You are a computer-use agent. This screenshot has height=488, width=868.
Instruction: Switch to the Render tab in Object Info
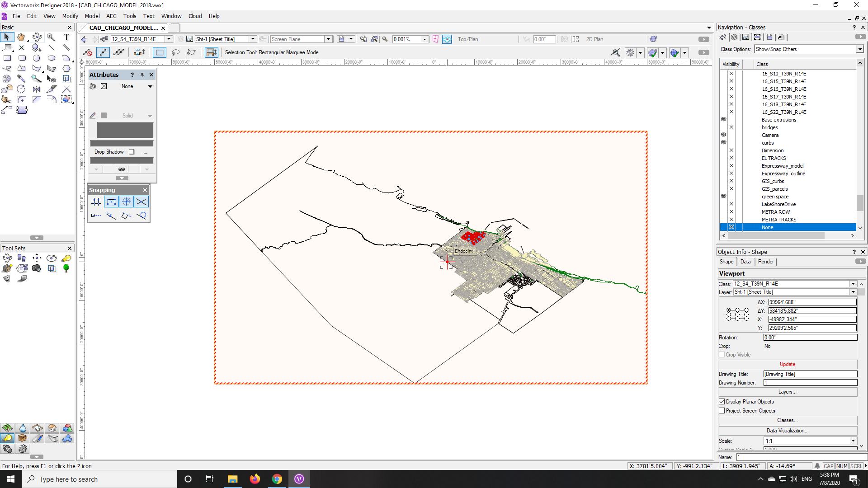(x=766, y=262)
